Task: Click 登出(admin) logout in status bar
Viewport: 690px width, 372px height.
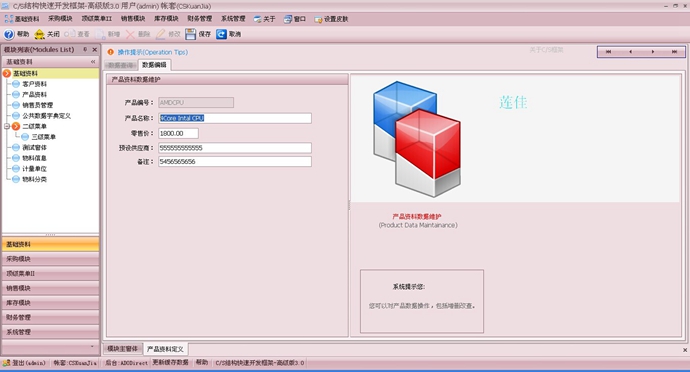Action: point(24,363)
